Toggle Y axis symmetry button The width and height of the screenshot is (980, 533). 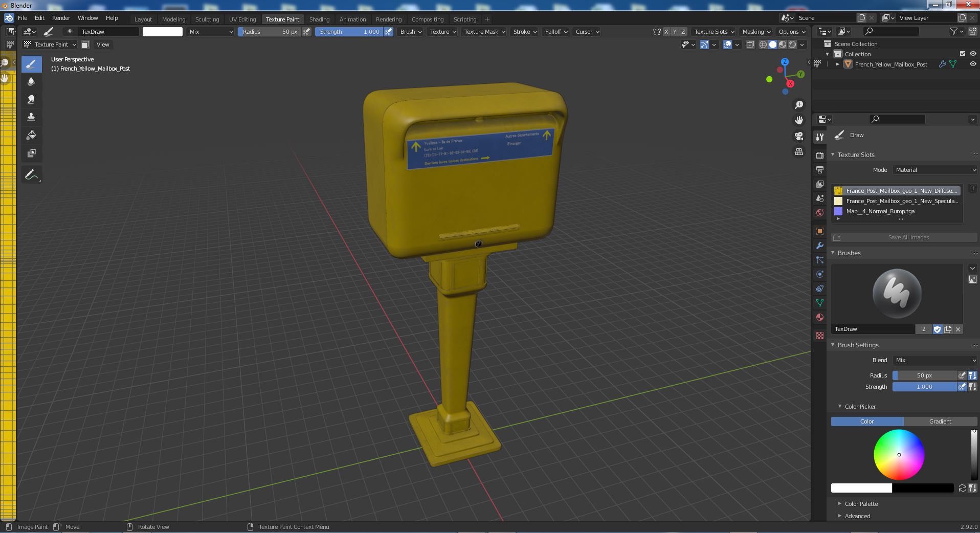coord(675,32)
